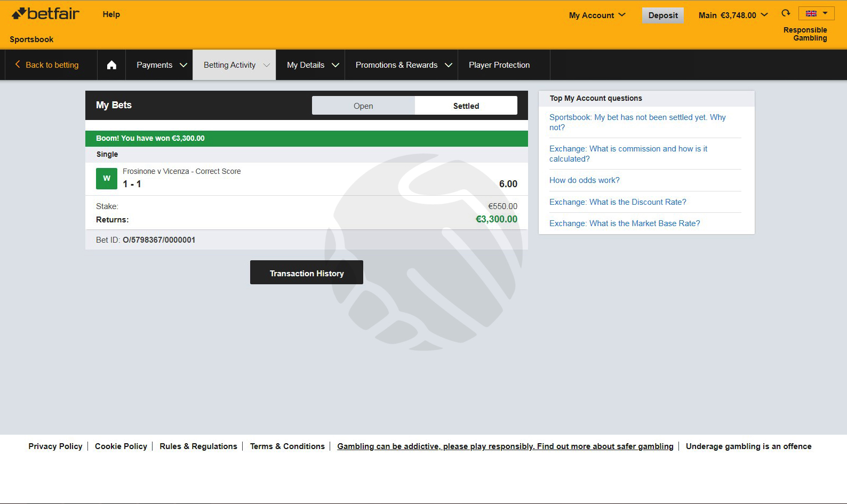The width and height of the screenshot is (847, 504).
Task: Open the Privacy Policy footer link
Action: click(x=55, y=446)
